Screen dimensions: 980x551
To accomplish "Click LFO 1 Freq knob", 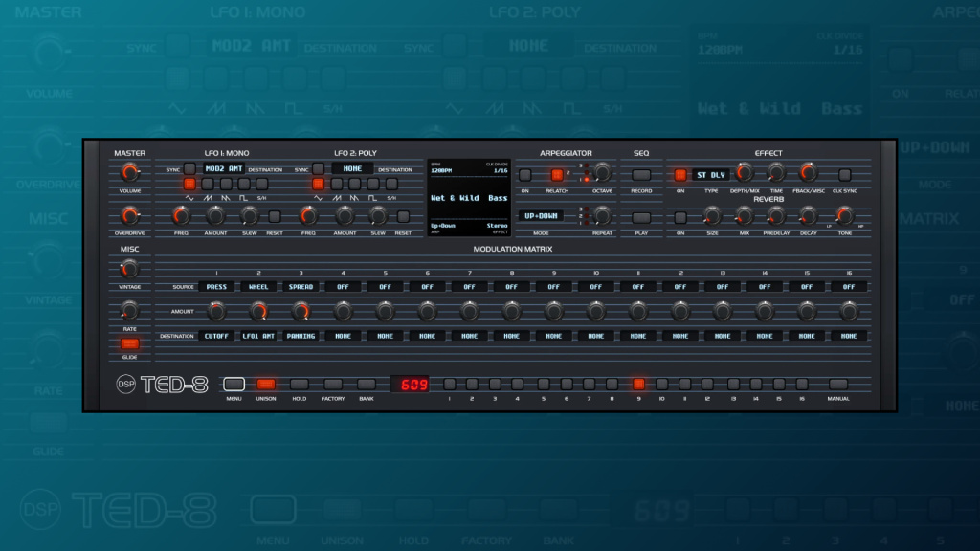I will coord(181,215).
